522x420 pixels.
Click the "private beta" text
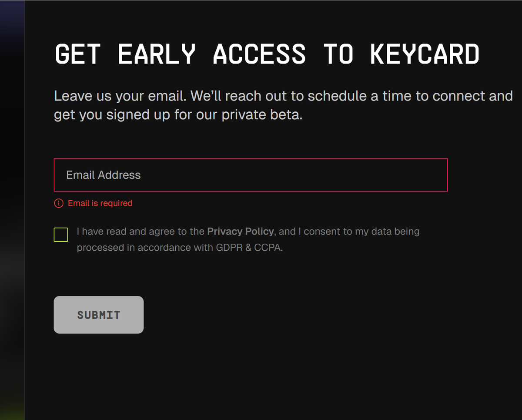pyautogui.click(x=261, y=115)
